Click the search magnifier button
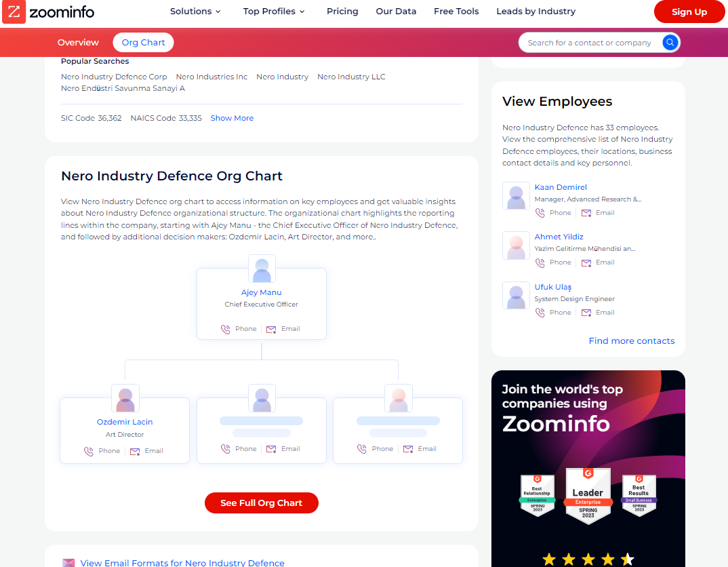Image resolution: width=728 pixels, height=567 pixels. (670, 43)
